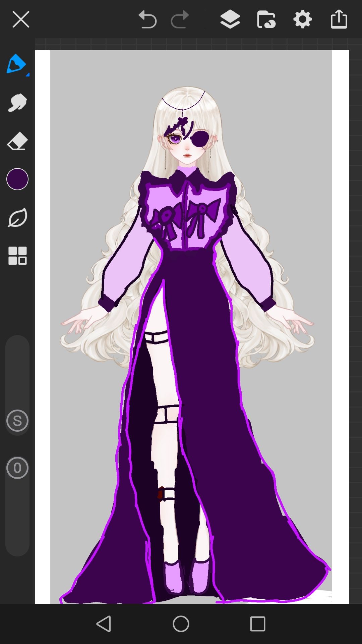Close the drawing with the X icon
The image size is (362, 644).
(x=21, y=19)
